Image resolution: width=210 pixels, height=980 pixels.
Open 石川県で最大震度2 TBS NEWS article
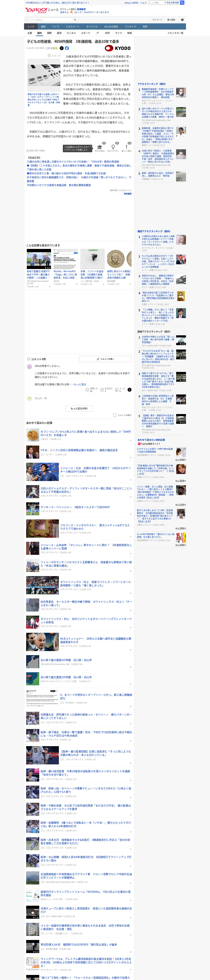pyautogui.click(x=66, y=660)
